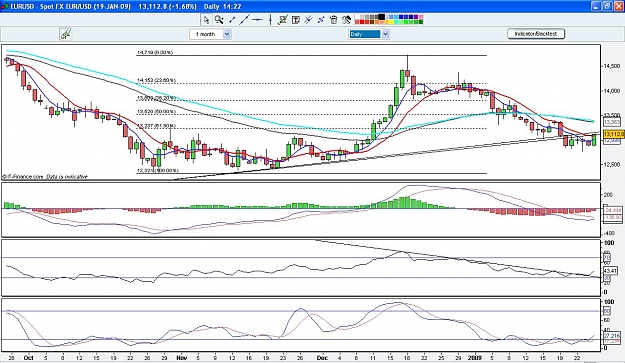Click the highlighted Daily timeframe field
The height and width of the screenshot is (363, 625).
point(365,34)
